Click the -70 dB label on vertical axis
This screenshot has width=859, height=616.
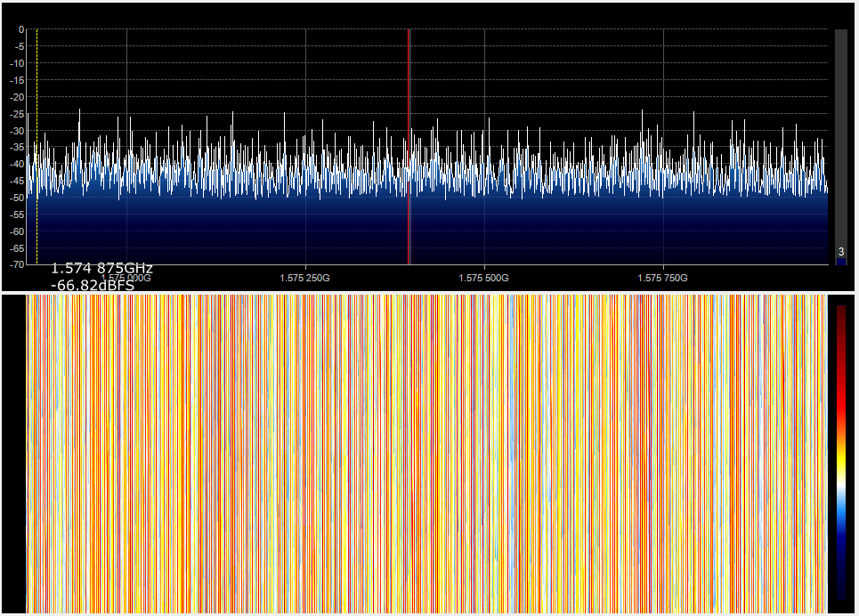click(17, 265)
